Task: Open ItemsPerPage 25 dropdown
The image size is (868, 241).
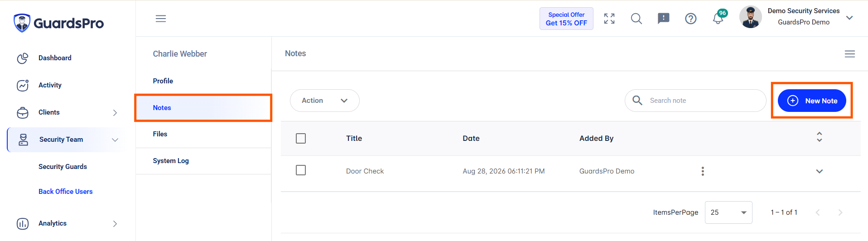Action: pyautogui.click(x=728, y=212)
